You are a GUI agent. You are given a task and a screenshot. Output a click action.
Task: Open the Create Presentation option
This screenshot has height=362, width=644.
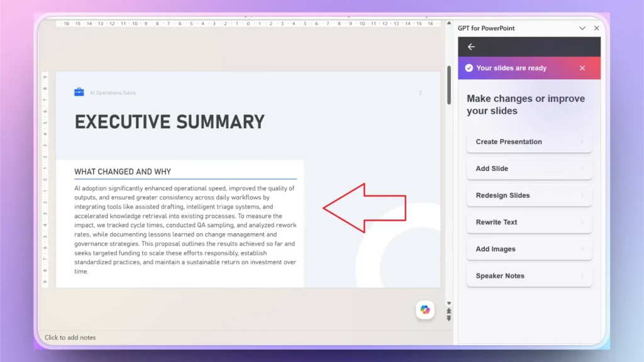coord(529,141)
